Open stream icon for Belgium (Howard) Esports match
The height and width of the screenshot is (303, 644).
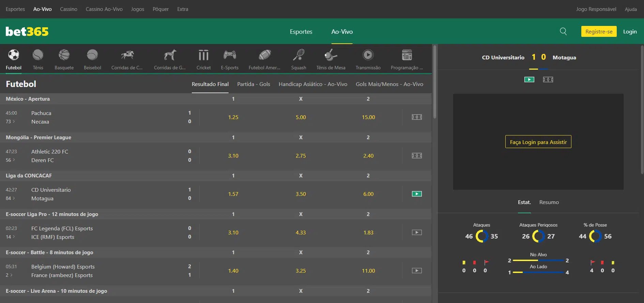[417, 271]
